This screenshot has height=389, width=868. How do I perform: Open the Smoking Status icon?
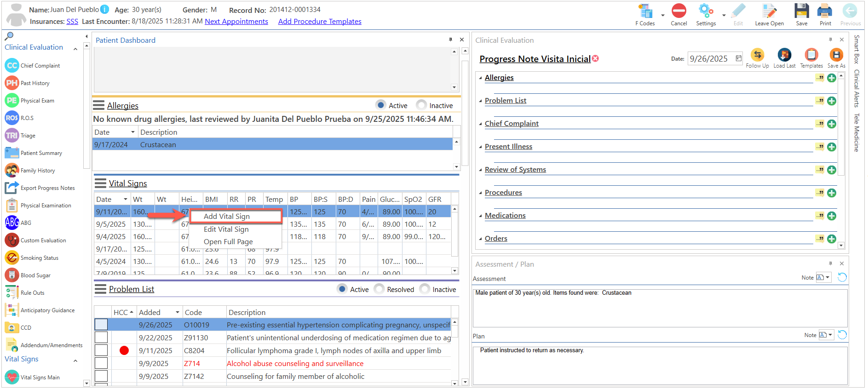click(x=12, y=258)
